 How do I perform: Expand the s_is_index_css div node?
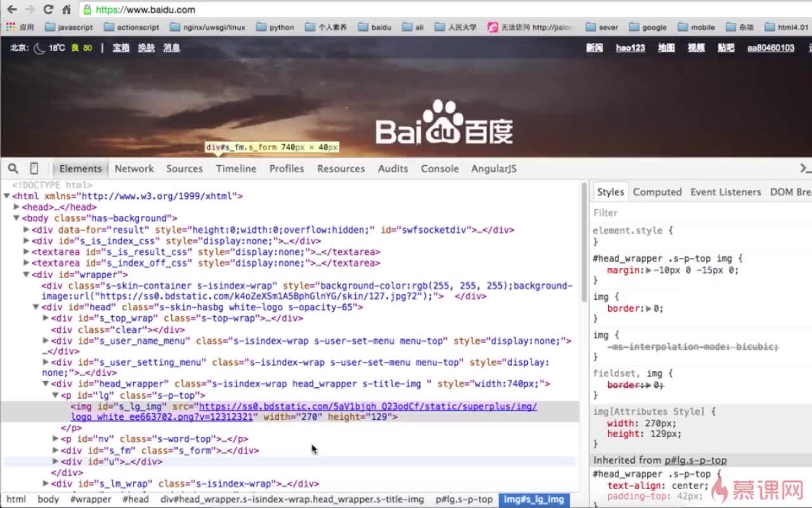click(27, 241)
